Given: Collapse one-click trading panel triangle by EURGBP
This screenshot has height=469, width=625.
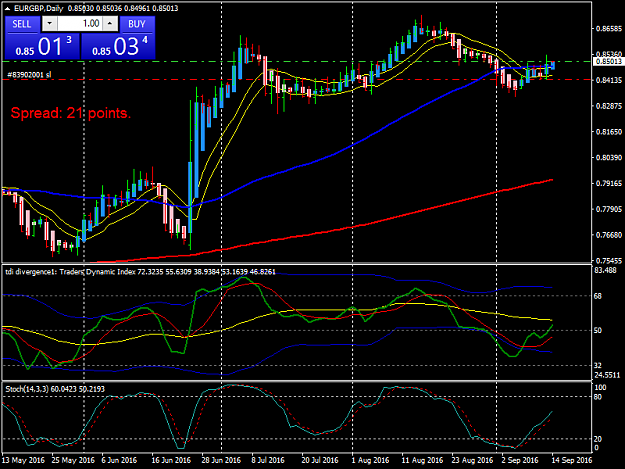Looking at the screenshot, I should click(x=8, y=8).
